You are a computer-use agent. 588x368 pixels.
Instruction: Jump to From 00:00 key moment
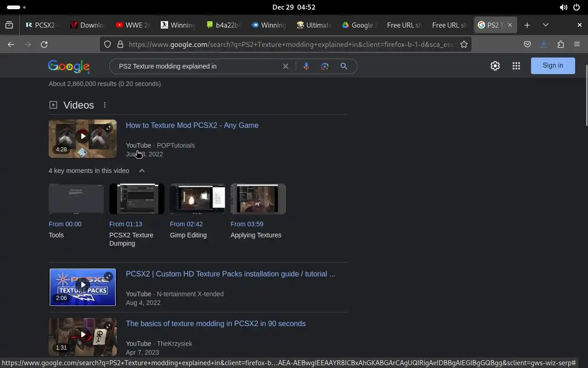65,224
